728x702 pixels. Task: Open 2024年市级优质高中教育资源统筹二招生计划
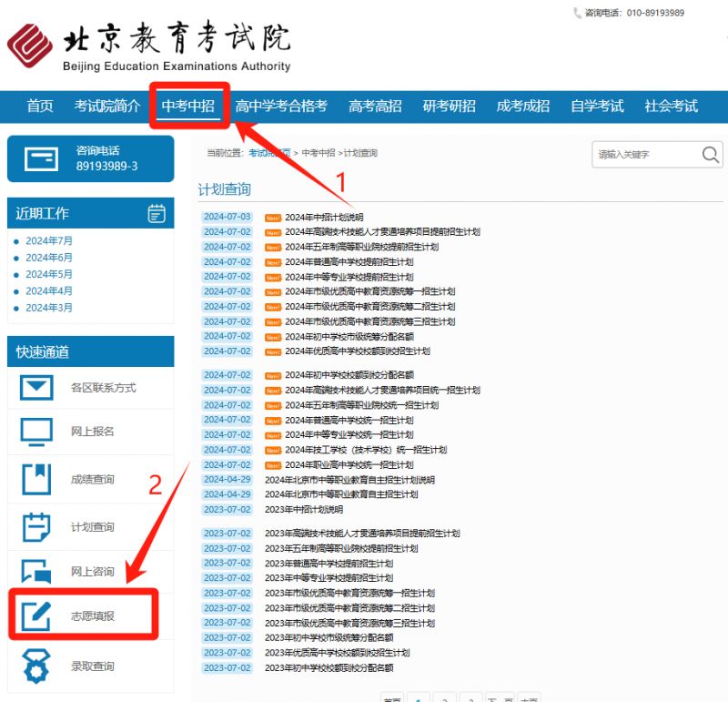coord(370,307)
